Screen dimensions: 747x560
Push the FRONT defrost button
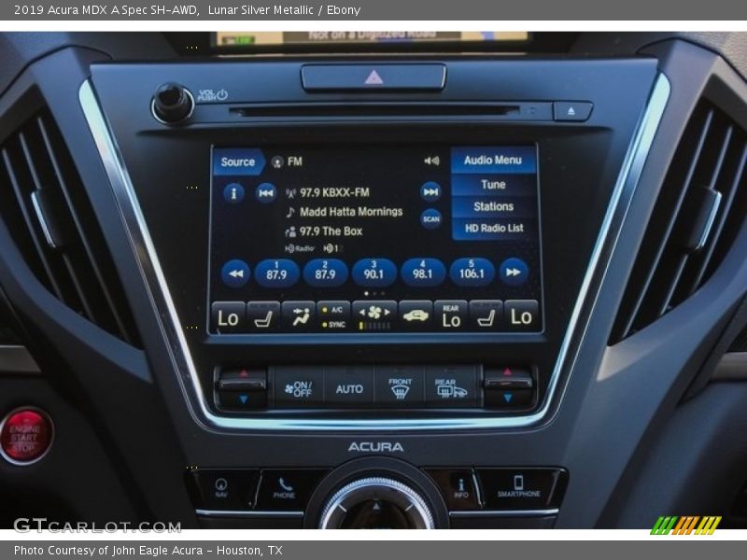pyautogui.click(x=400, y=388)
